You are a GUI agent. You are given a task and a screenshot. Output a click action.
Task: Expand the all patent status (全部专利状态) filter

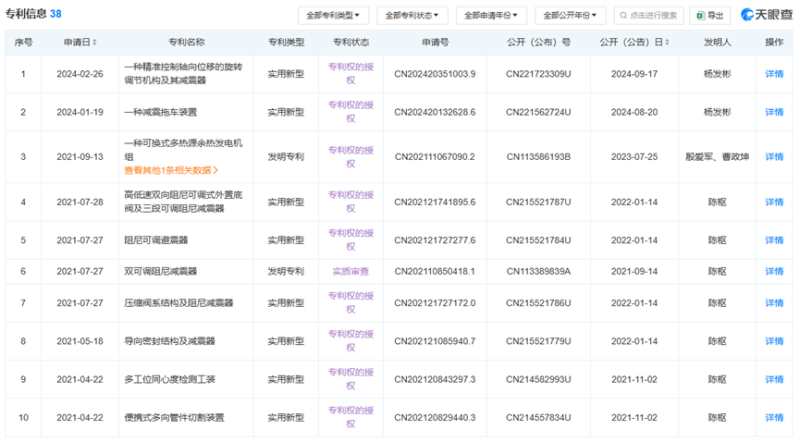click(413, 15)
